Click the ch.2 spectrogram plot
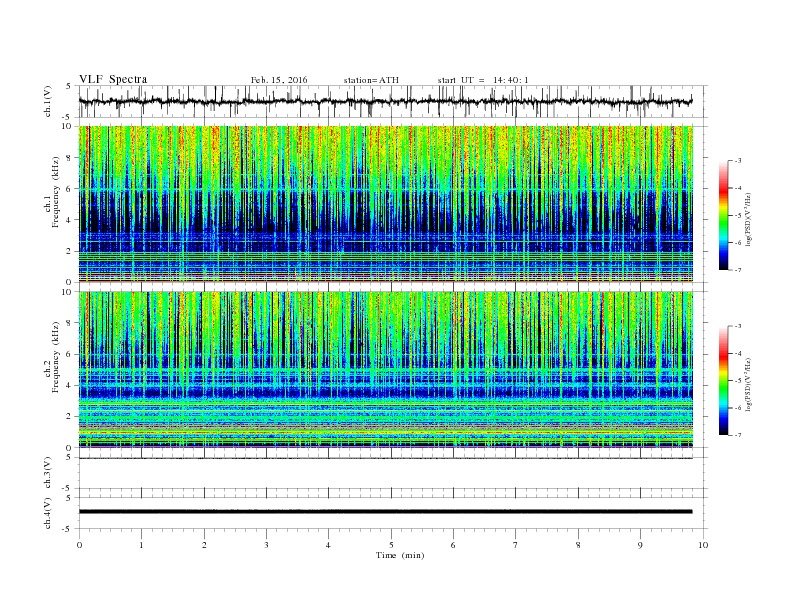 [386, 370]
